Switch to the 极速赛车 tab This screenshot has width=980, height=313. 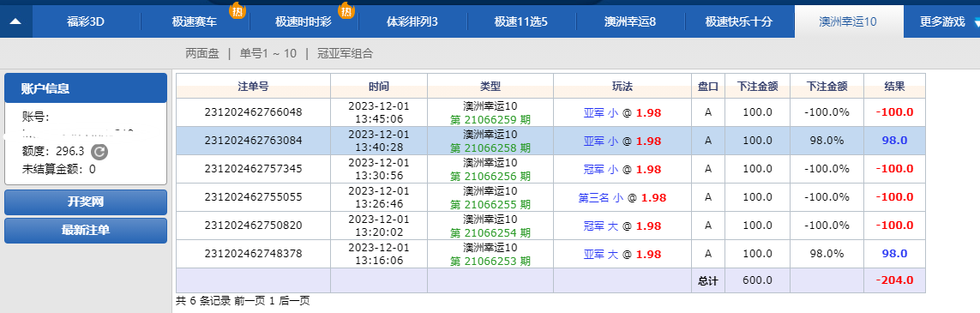pos(195,21)
